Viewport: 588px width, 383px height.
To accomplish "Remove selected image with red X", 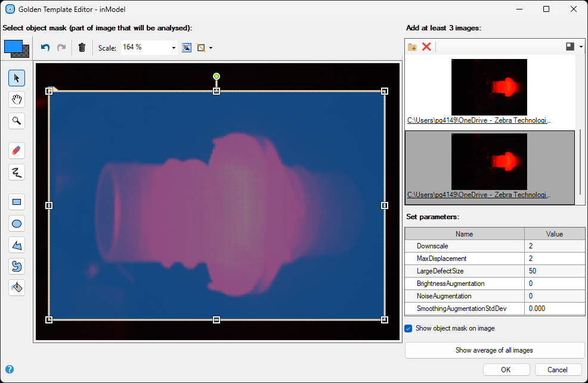I will tap(426, 46).
